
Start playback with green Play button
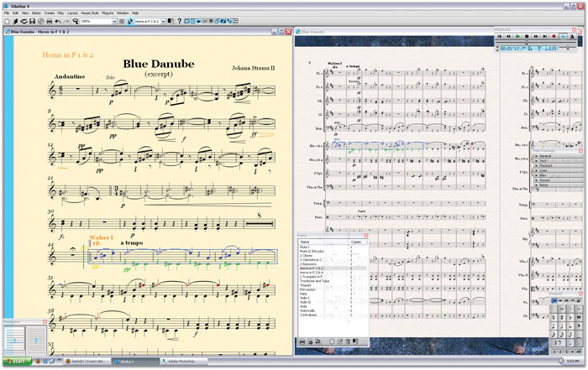(x=518, y=36)
